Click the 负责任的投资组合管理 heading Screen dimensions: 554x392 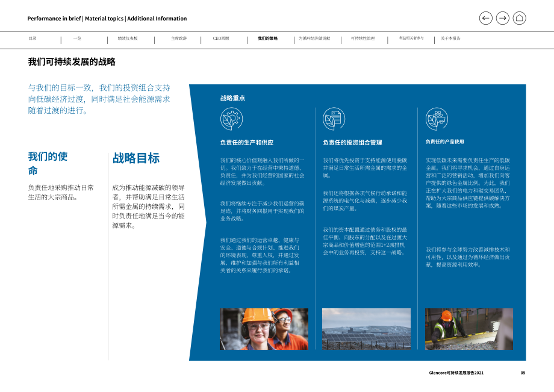(352, 143)
